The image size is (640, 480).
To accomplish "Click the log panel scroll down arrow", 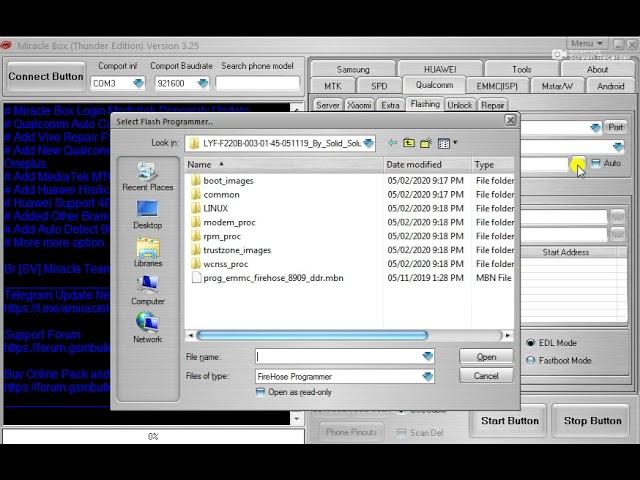I will click(x=297, y=419).
